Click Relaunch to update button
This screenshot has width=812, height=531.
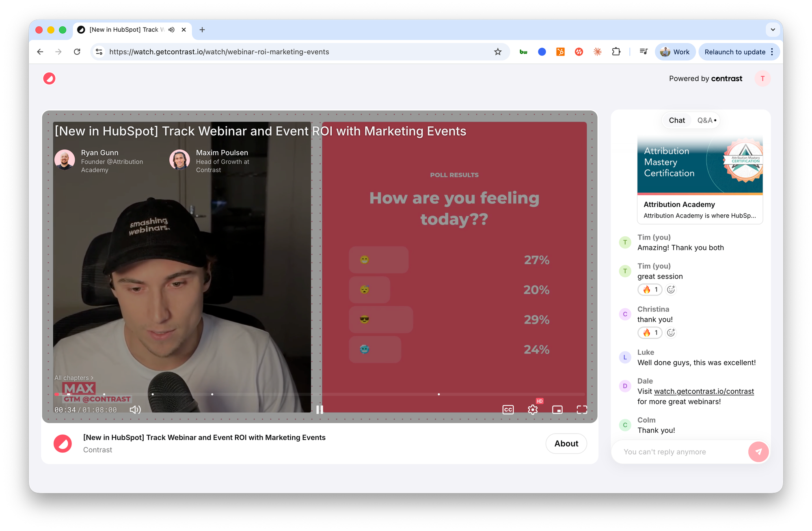point(734,52)
